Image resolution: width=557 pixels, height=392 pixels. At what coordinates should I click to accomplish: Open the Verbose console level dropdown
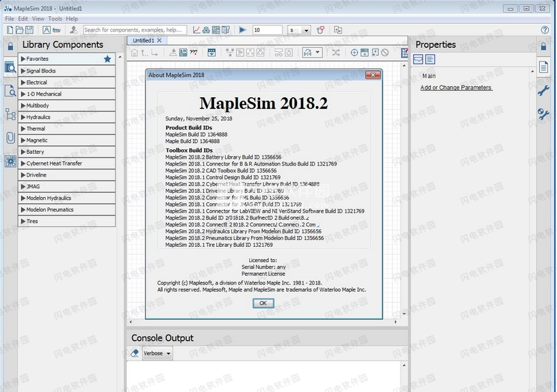tap(157, 353)
